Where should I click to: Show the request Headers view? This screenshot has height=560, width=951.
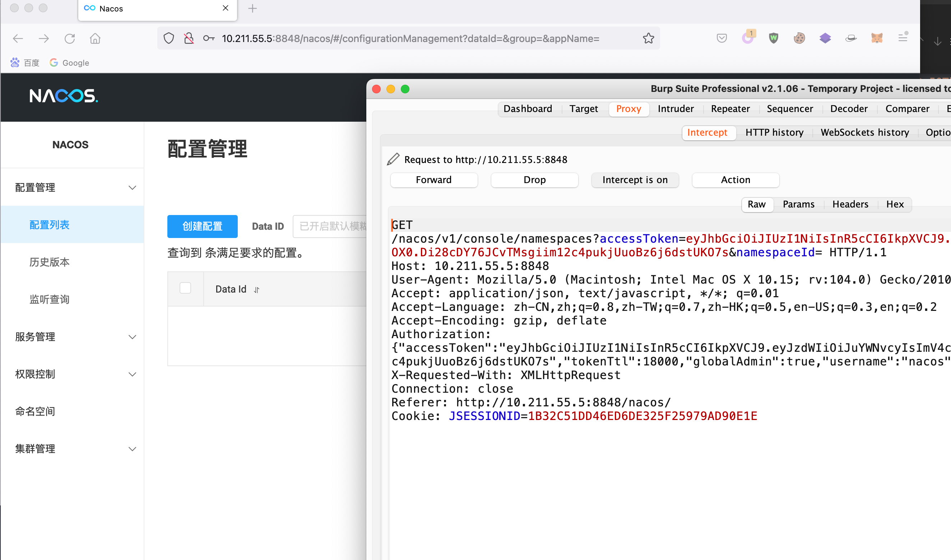(850, 204)
